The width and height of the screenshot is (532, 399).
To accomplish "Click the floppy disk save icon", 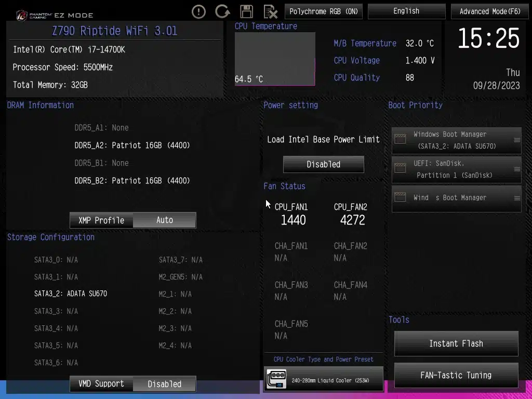I will [246, 11].
